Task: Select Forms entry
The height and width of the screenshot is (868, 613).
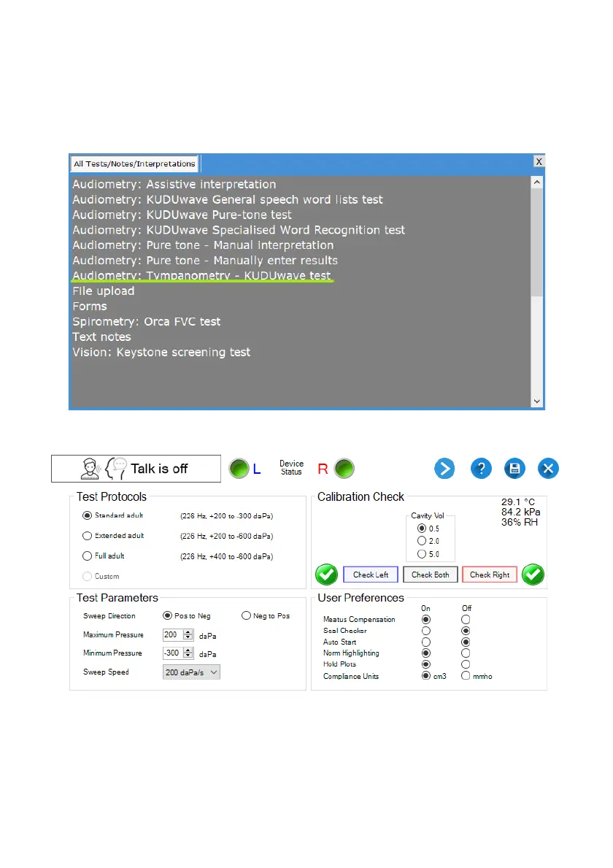Action: coord(90,307)
